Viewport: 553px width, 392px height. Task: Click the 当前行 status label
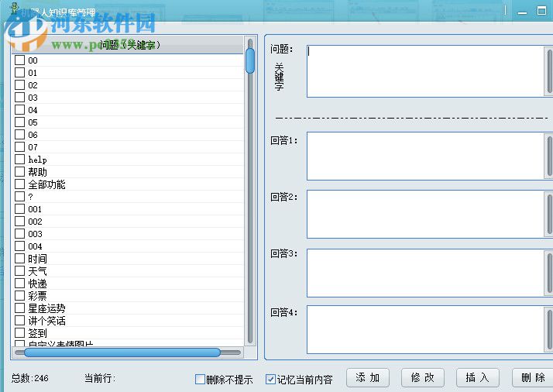[100, 378]
